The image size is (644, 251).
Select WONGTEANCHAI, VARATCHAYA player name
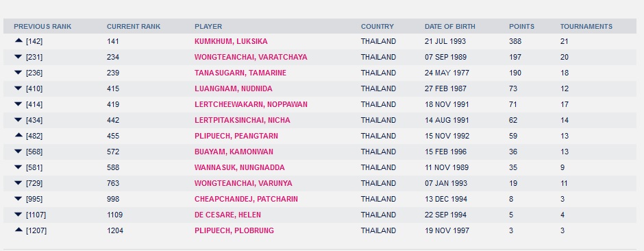pyautogui.click(x=251, y=57)
